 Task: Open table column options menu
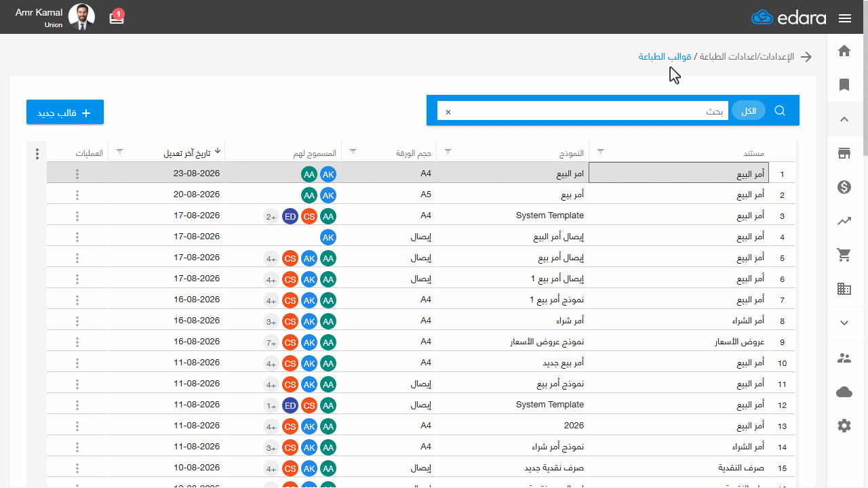click(x=37, y=154)
